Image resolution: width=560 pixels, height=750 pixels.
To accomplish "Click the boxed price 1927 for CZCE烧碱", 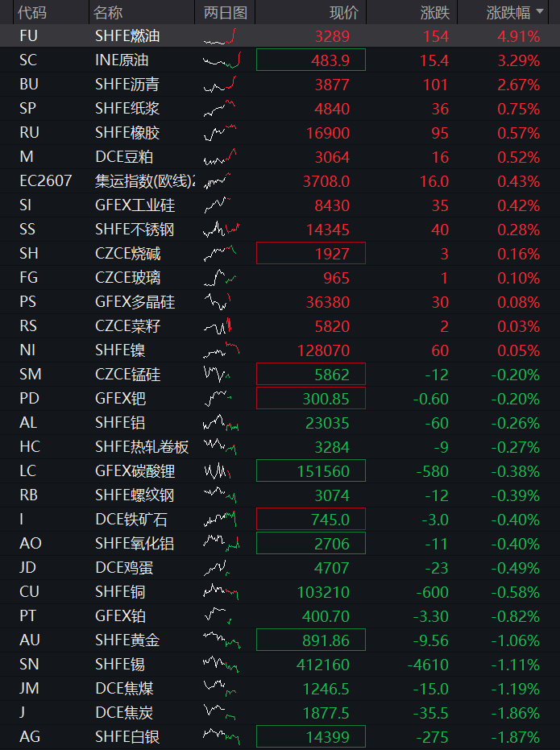I will [x=311, y=253].
